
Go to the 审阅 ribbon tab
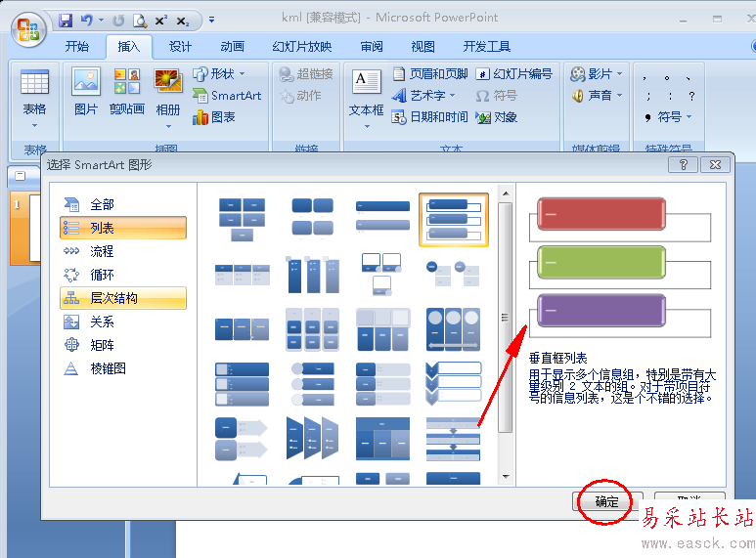pyautogui.click(x=372, y=46)
